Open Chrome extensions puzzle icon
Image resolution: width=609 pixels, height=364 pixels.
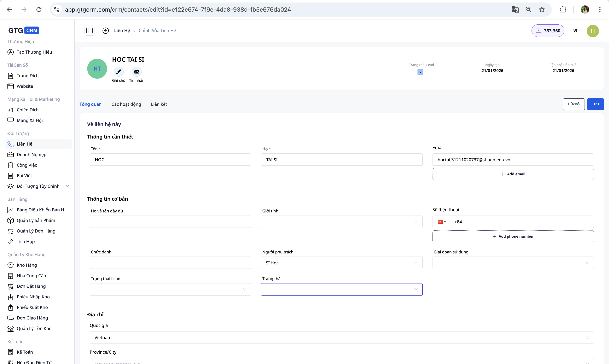563,10
